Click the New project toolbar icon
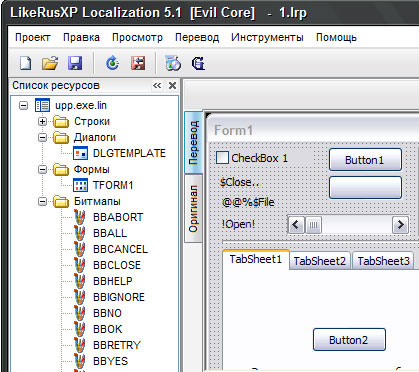The height and width of the screenshot is (372, 419). click(26, 63)
